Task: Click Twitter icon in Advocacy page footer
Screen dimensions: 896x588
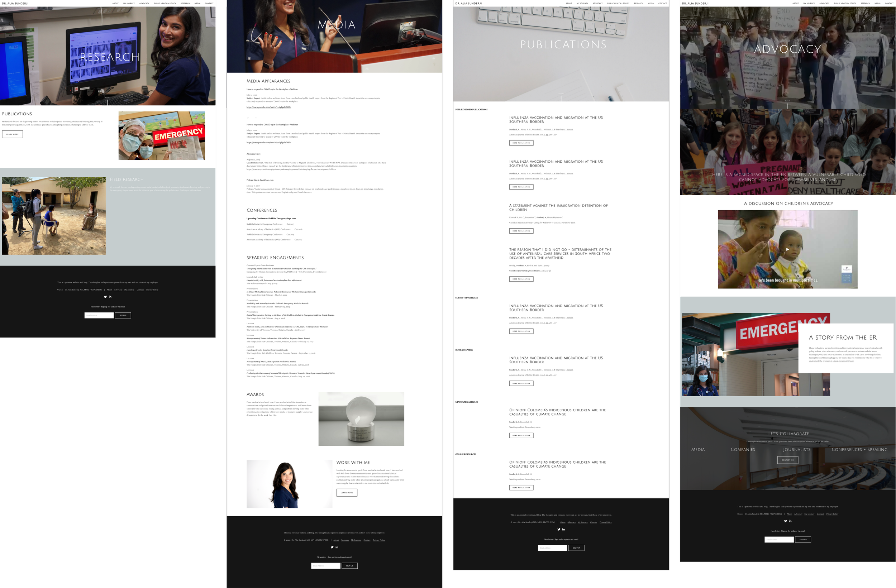Action: click(785, 521)
